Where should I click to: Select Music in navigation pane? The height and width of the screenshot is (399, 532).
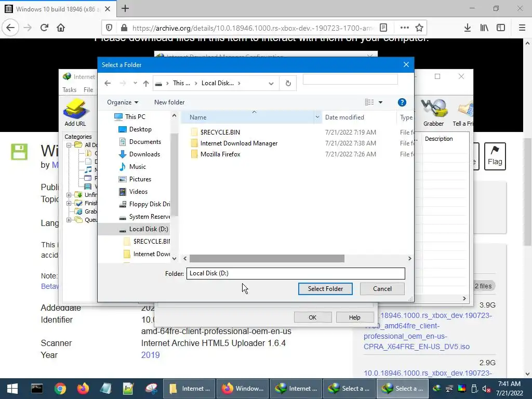[x=137, y=167]
